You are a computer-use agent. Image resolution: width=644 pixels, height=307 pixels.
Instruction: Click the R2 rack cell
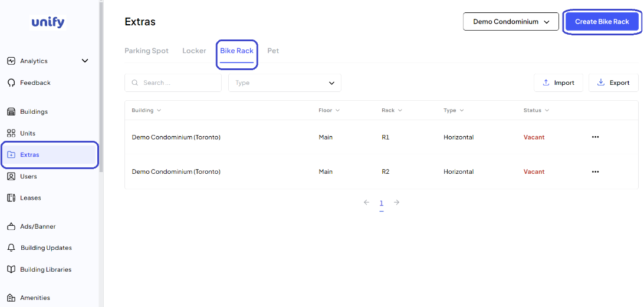(x=385, y=171)
